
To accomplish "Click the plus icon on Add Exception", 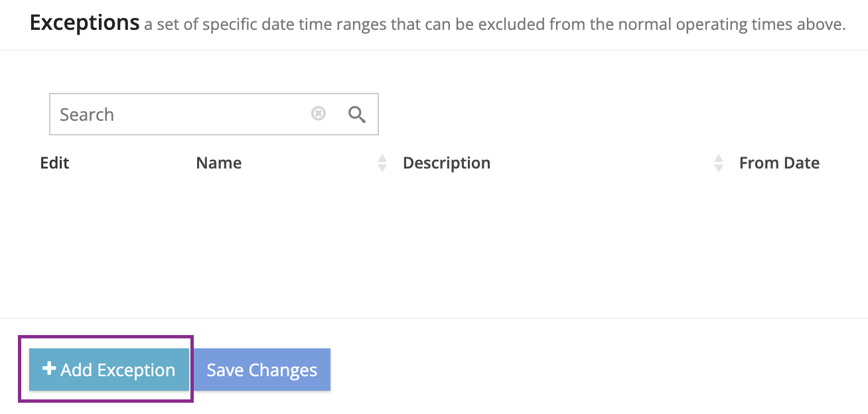I will coord(49,369).
